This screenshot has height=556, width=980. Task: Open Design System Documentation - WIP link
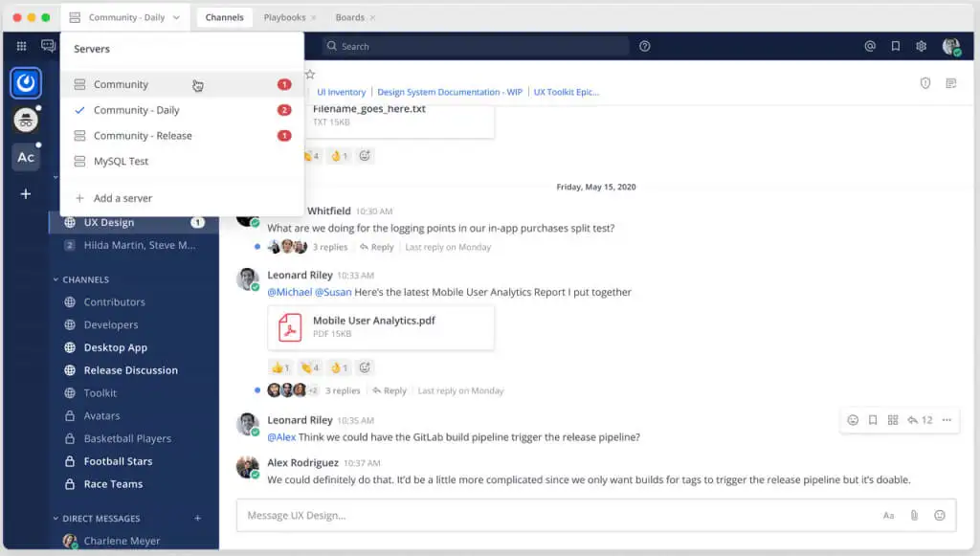point(449,92)
